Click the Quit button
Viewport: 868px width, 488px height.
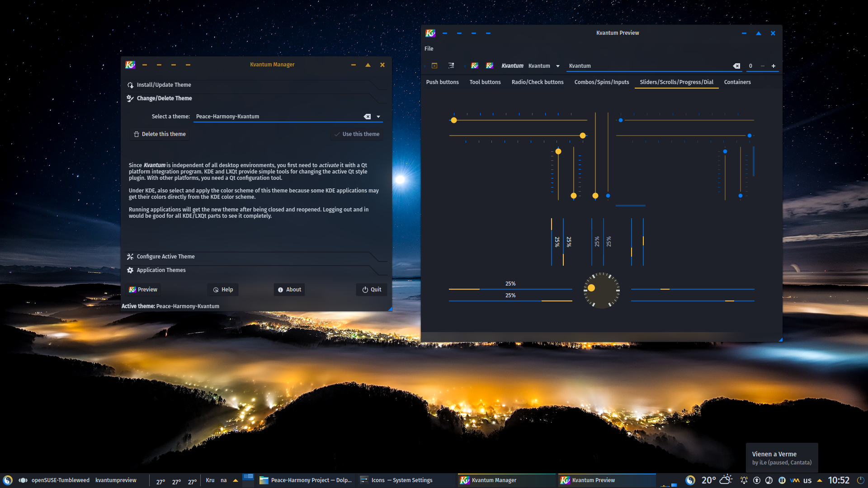(x=372, y=290)
